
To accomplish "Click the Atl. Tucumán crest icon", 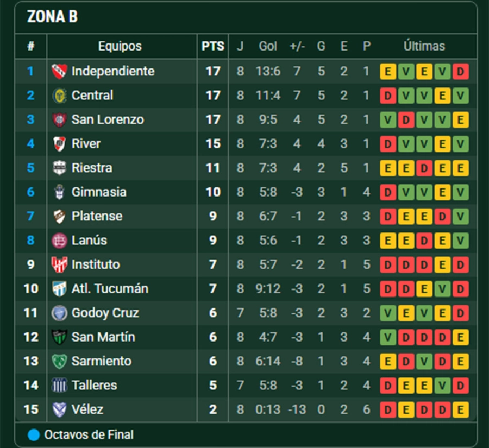I will pos(59,289).
